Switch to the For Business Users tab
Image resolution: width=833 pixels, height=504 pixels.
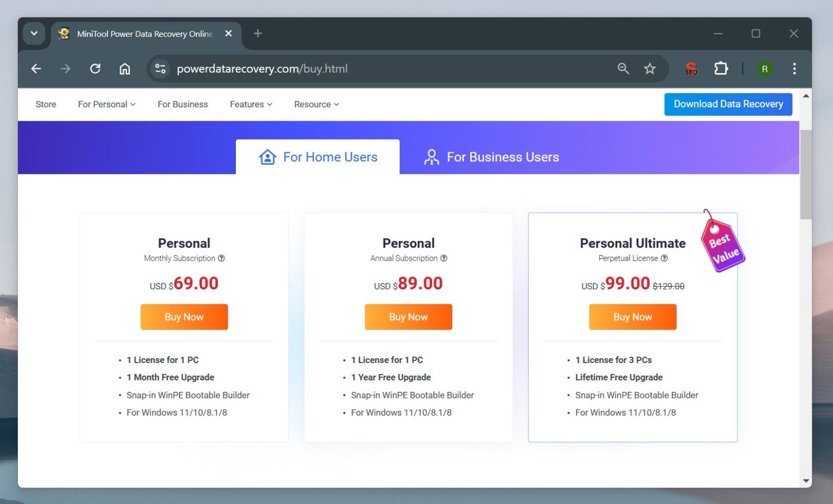tap(490, 157)
